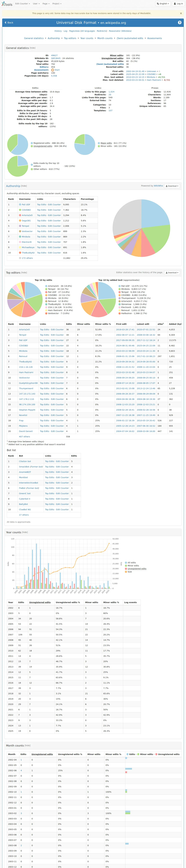Jump to General statistics section
Viewport: 186px width, 868px height.
(34, 38)
